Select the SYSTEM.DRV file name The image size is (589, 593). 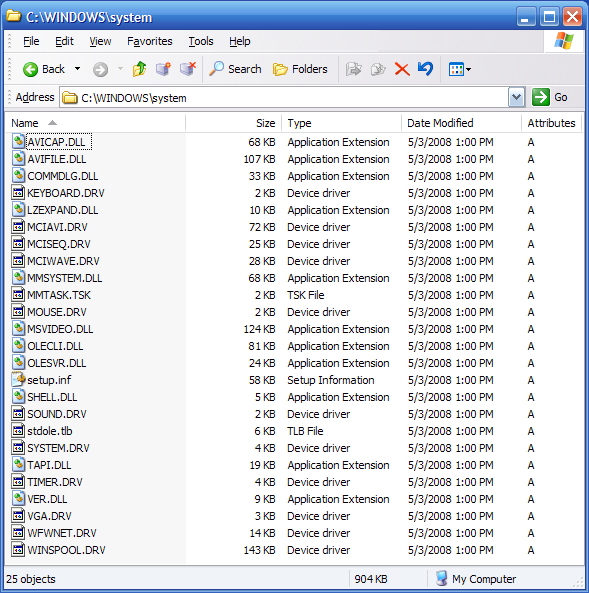coord(58,448)
